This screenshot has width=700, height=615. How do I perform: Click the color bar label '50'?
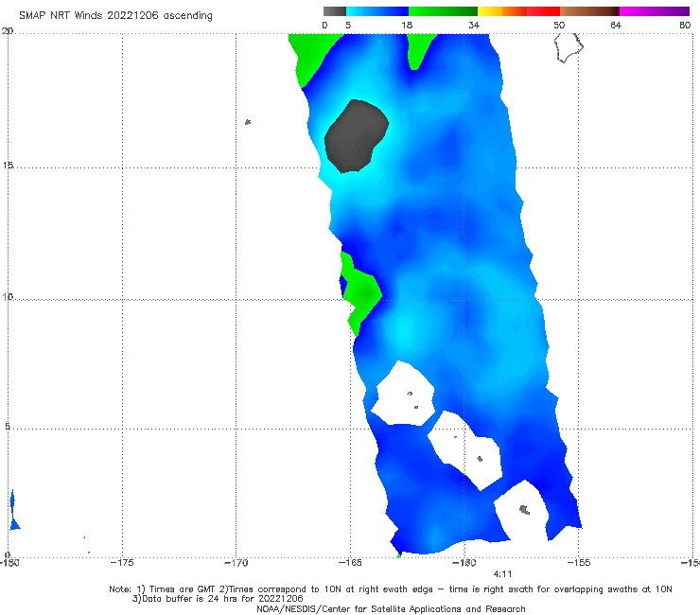tap(559, 25)
